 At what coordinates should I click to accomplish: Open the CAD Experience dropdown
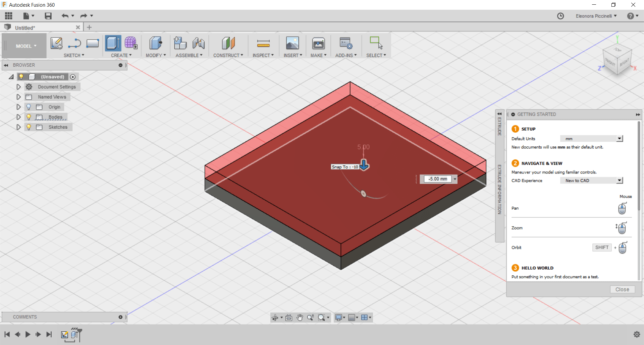(591, 181)
